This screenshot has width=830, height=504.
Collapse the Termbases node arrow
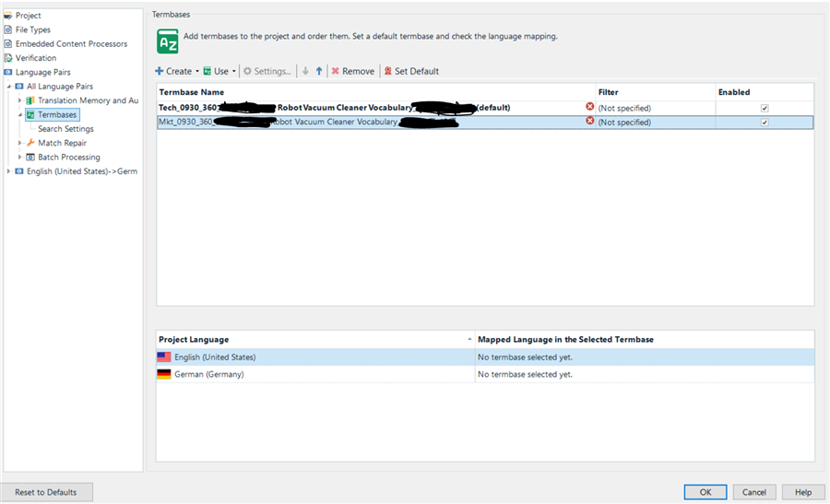[x=20, y=115]
